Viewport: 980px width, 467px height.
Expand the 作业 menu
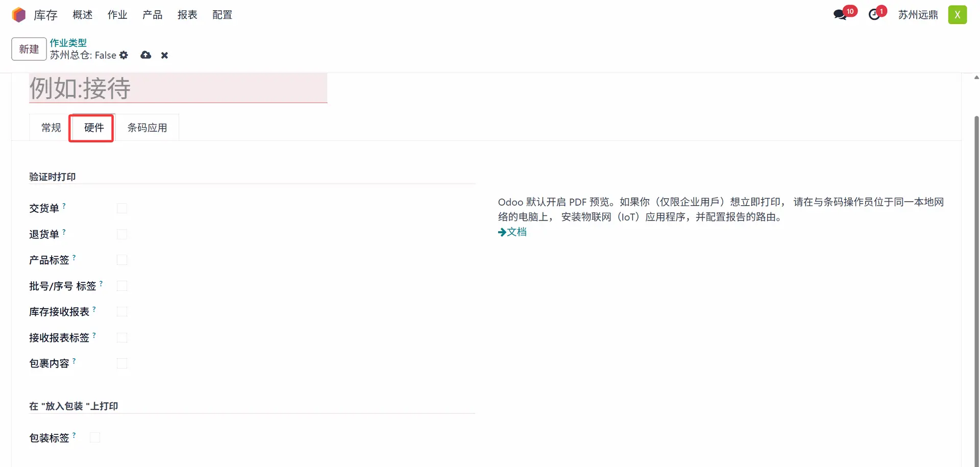[117, 15]
